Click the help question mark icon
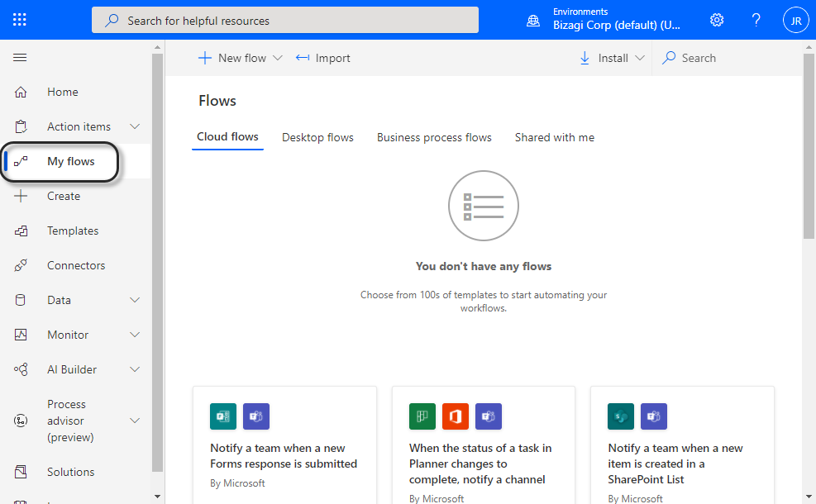Viewport: 816px width, 504px height. pos(756,21)
